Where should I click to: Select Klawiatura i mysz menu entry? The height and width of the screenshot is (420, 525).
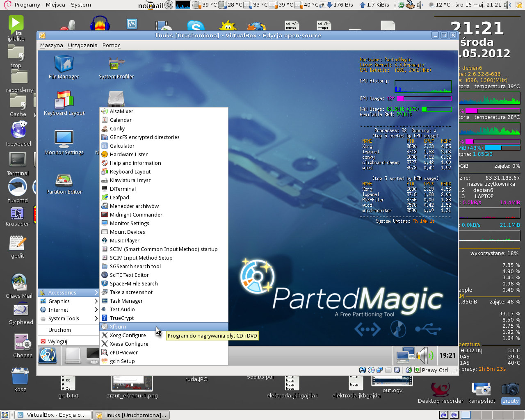point(164,180)
